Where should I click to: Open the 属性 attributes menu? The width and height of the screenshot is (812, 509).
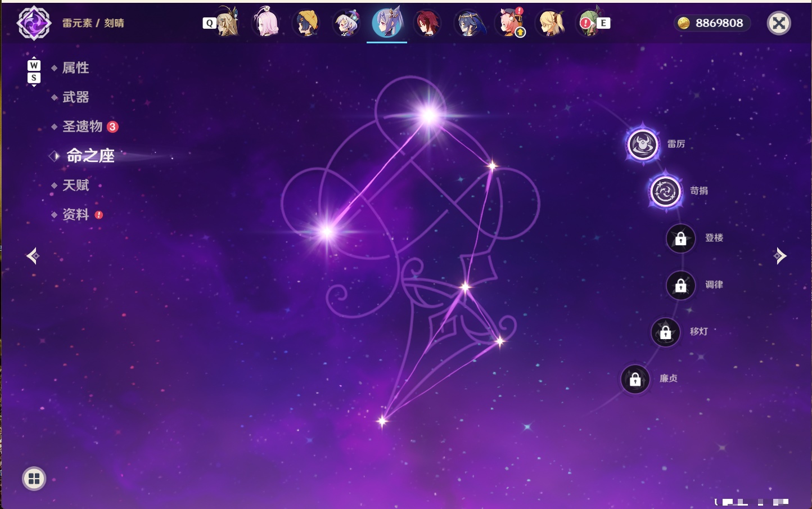tap(75, 68)
